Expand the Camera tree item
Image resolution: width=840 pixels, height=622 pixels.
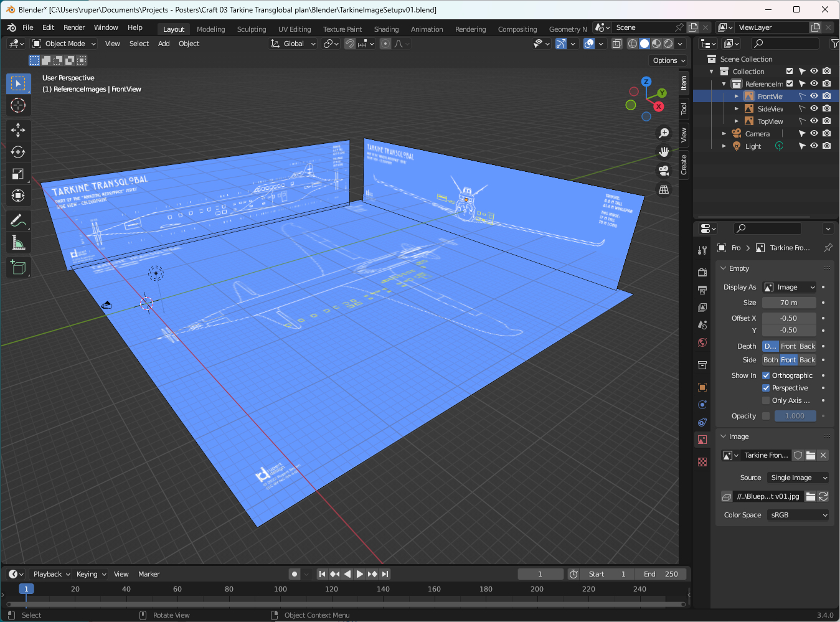point(724,133)
